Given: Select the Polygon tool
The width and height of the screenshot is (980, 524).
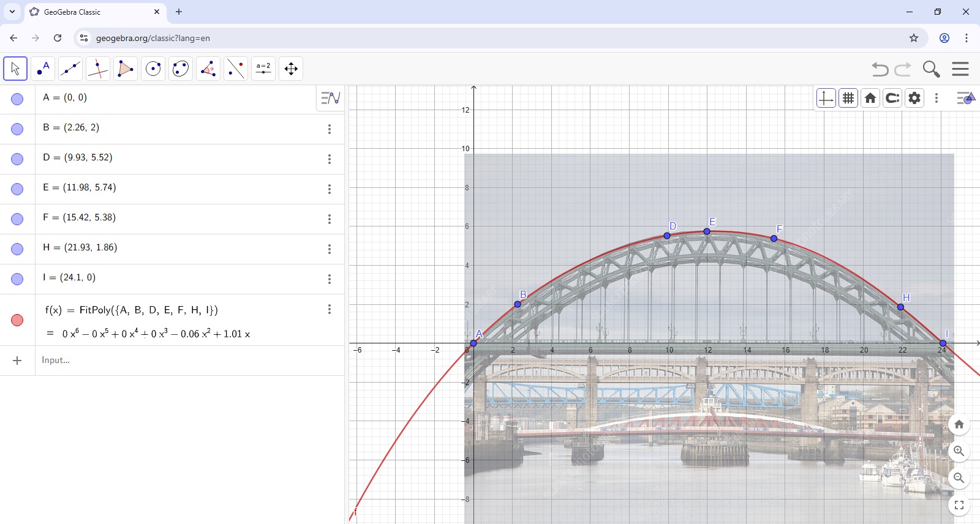Looking at the screenshot, I should click(126, 69).
